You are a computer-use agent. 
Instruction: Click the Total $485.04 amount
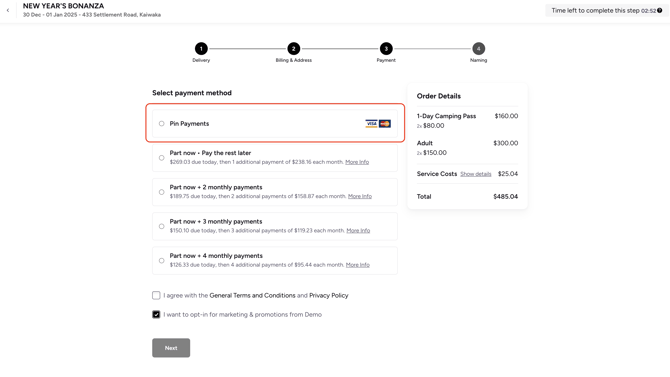pyautogui.click(x=505, y=197)
